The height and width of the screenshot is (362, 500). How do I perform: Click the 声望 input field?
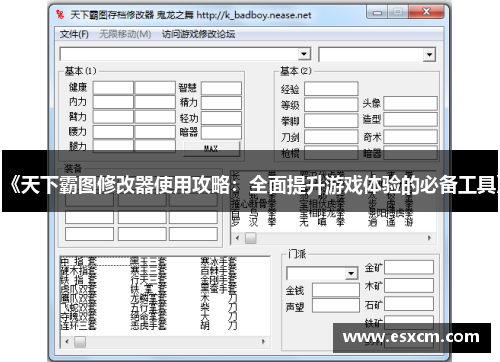[336, 306]
